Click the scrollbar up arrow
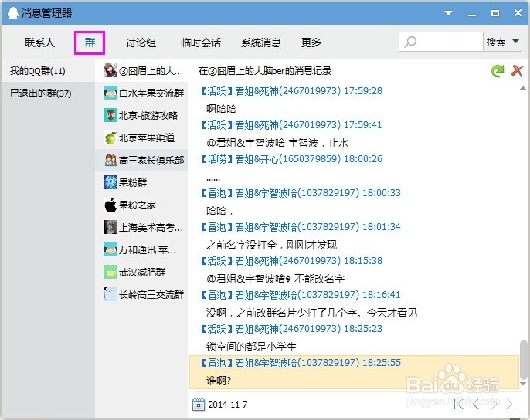The height and width of the screenshot is (420, 530). [x=523, y=88]
